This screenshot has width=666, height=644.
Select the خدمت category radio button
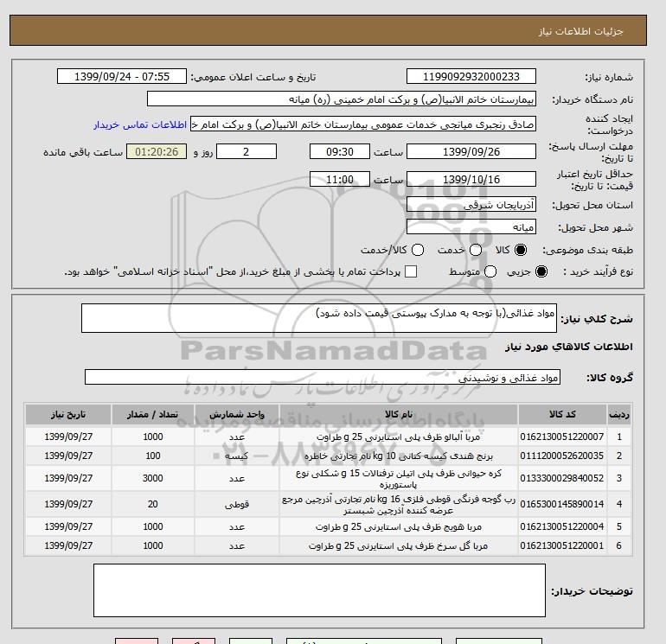(476, 250)
